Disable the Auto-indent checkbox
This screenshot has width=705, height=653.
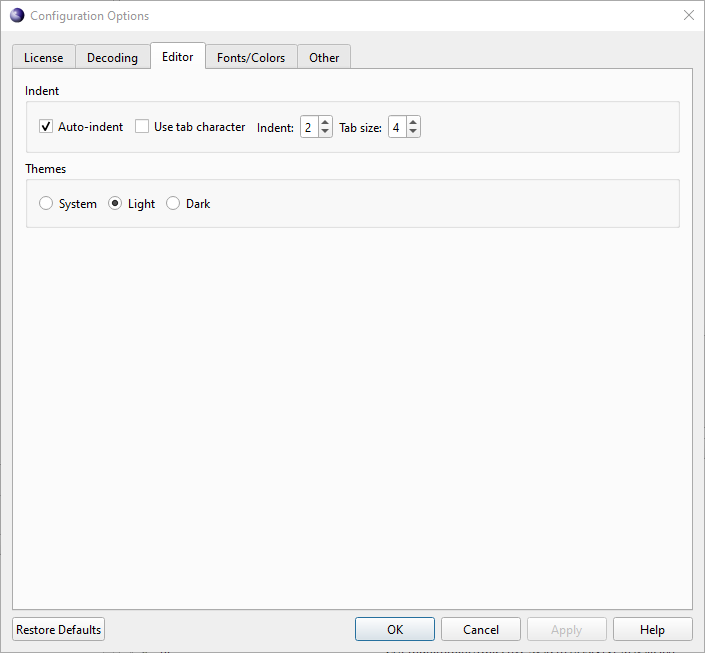(46, 127)
